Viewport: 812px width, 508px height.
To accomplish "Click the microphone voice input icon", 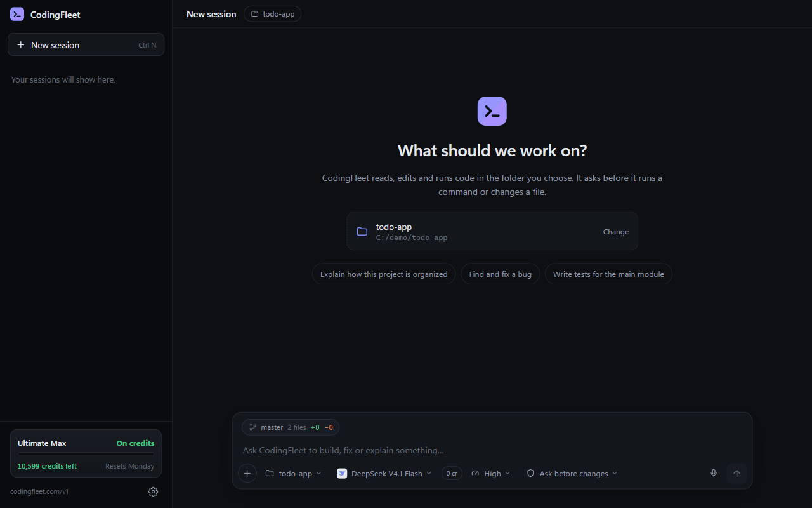I will pyautogui.click(x=714, y=473).
